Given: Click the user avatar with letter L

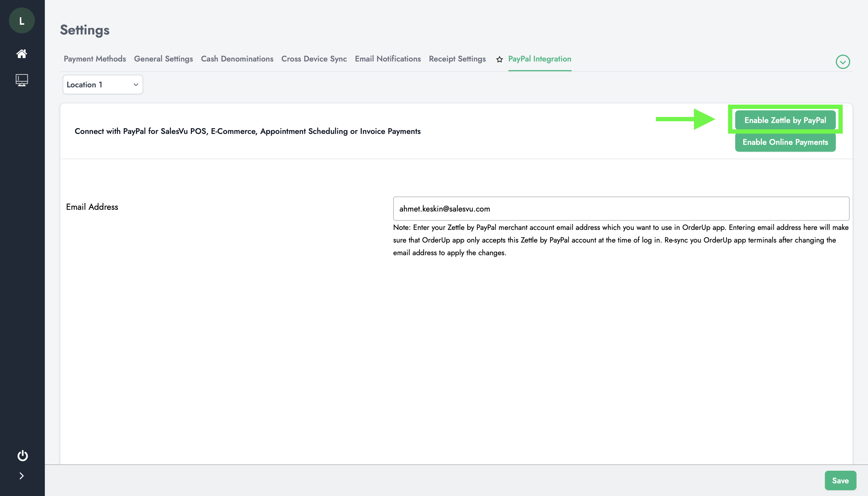Looking at the screenshot, I should [x=22, y=21].
